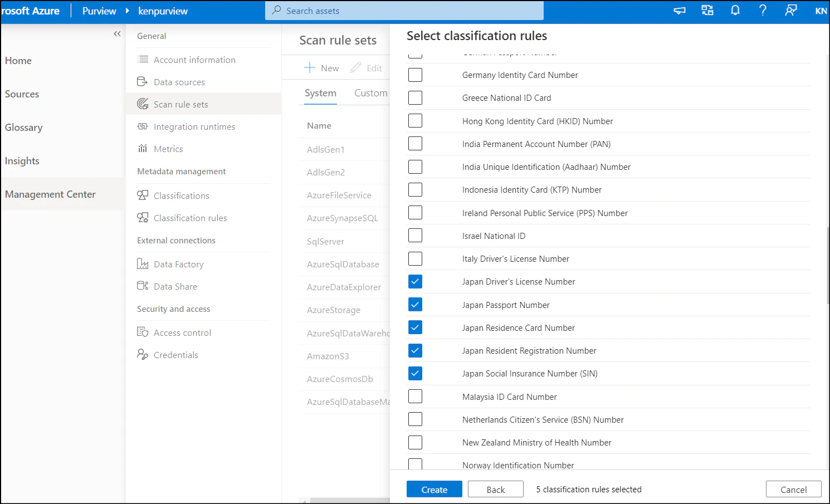Click the plus icon beside New
Viewport: 830px width, 504px height.
310,68
